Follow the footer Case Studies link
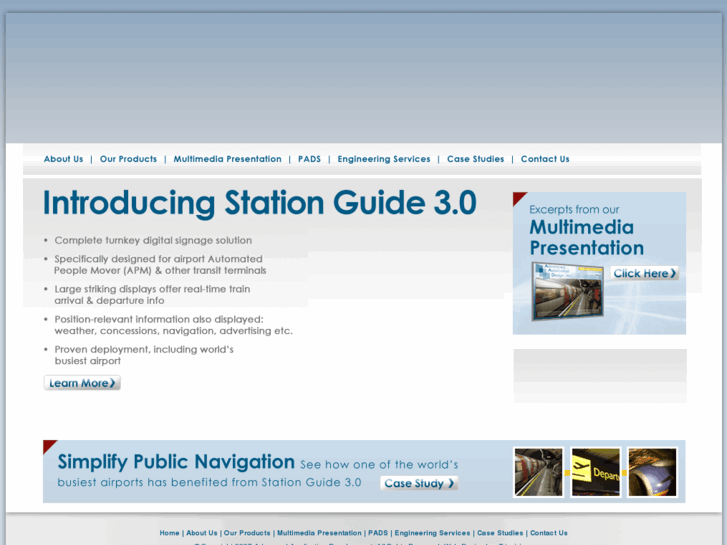 click(500, 533)
